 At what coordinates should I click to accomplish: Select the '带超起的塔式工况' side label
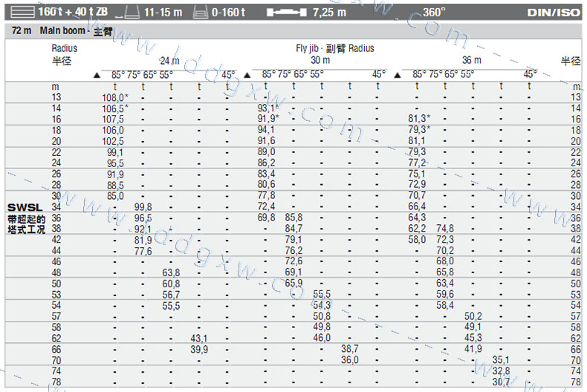pos(27,224)
